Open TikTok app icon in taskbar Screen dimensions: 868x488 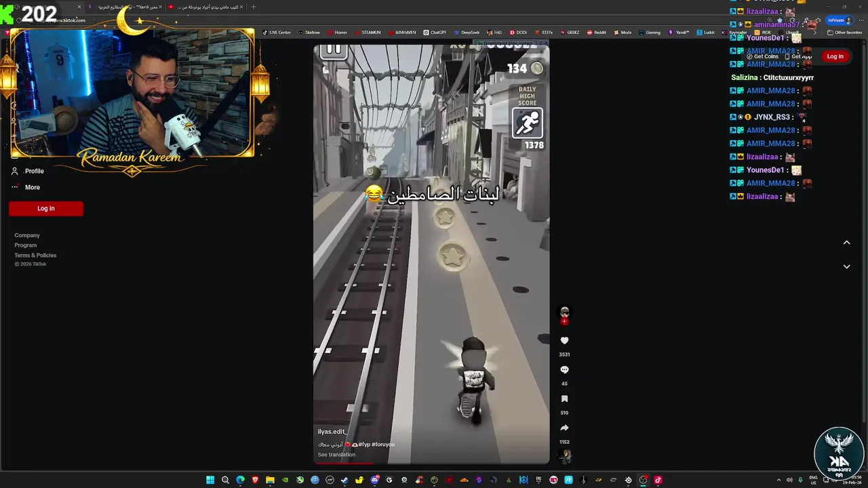(x=658, y=480)
